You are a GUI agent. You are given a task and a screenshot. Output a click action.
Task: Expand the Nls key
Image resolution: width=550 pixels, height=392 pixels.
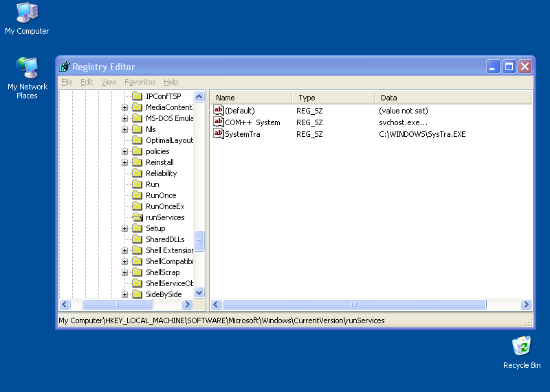tap(124, 129)
